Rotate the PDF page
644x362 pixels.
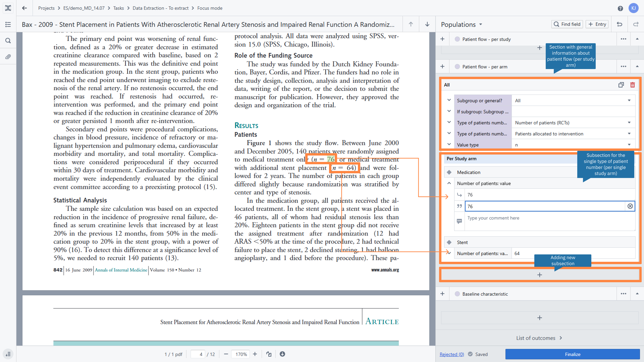[x=269, y=354]
